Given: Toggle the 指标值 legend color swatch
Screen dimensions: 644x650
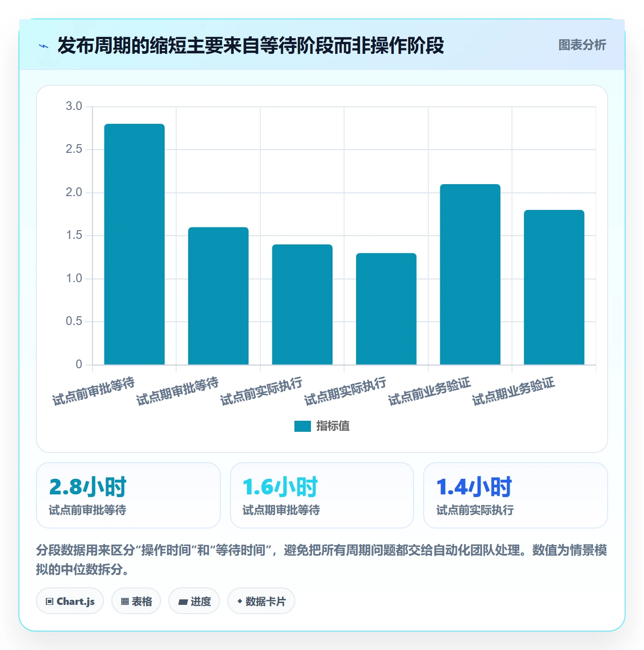Looking at the screenshot, I should click(302, 426).
